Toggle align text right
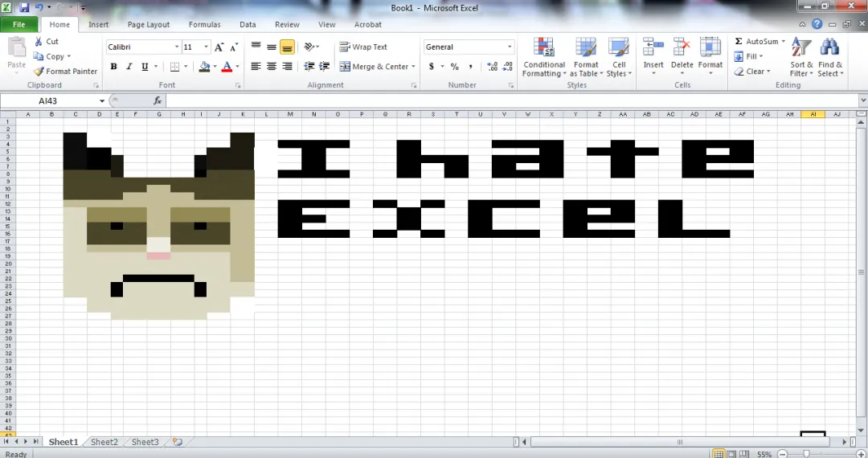 [287, 67]
